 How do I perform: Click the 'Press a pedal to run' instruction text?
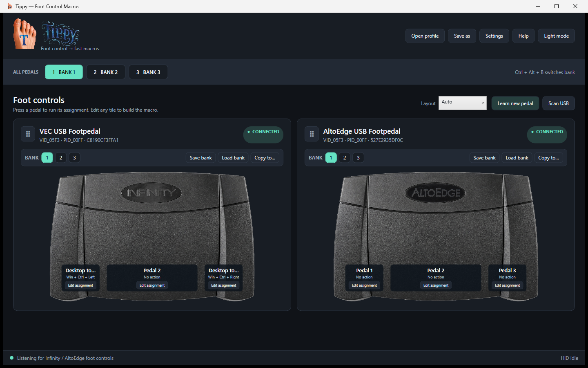86,110
